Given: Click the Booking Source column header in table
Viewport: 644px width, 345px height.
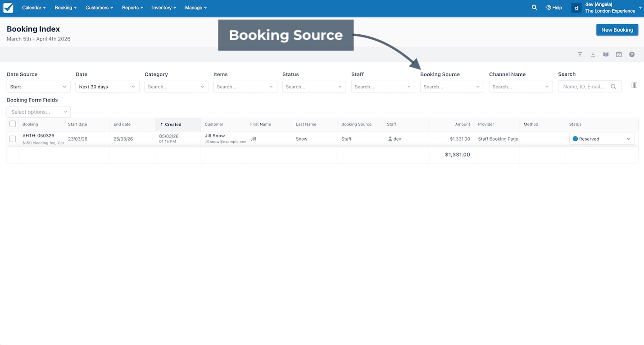Looking at the screenshot, I should coord(360,124).
